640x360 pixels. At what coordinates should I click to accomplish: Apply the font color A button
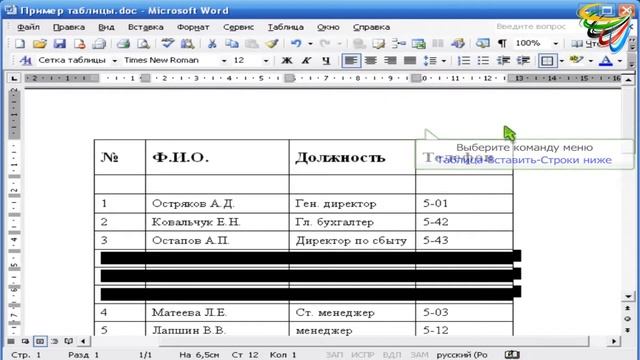pos(606,60)
